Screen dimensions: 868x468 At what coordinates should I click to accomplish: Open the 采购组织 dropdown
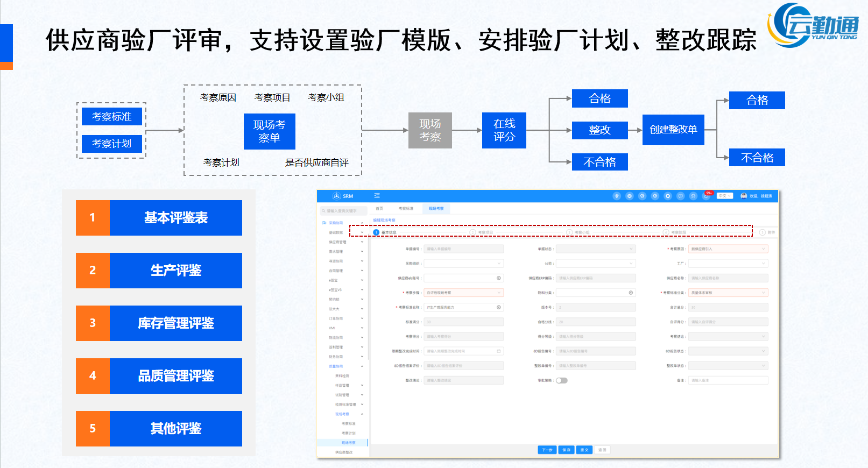464,264
